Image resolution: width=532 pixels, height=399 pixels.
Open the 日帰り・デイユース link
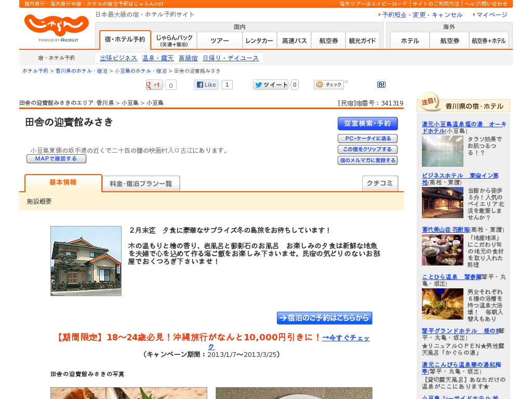pos(231,58)
